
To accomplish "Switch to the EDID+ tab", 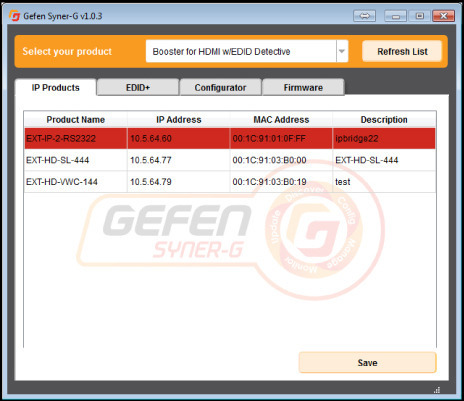I will coord(138,88).
